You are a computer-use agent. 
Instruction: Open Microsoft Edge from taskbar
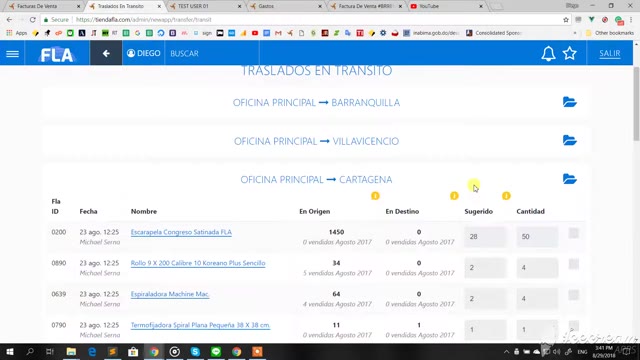[x=92, y=351]
